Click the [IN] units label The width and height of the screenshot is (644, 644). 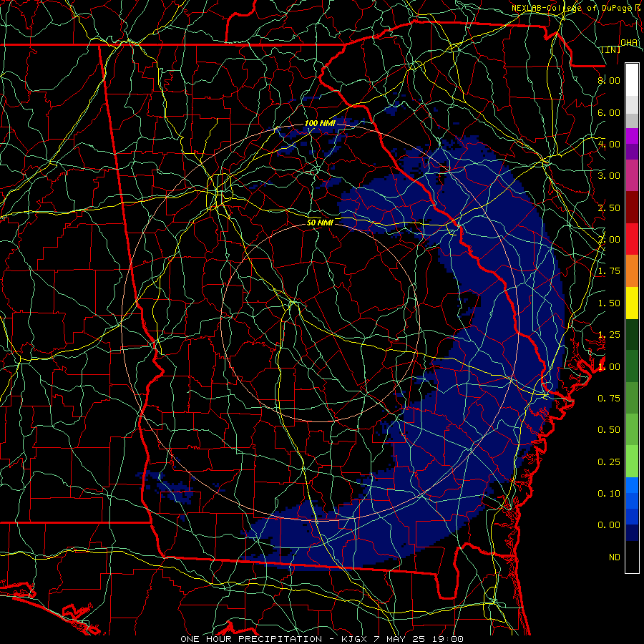[611, 49]
